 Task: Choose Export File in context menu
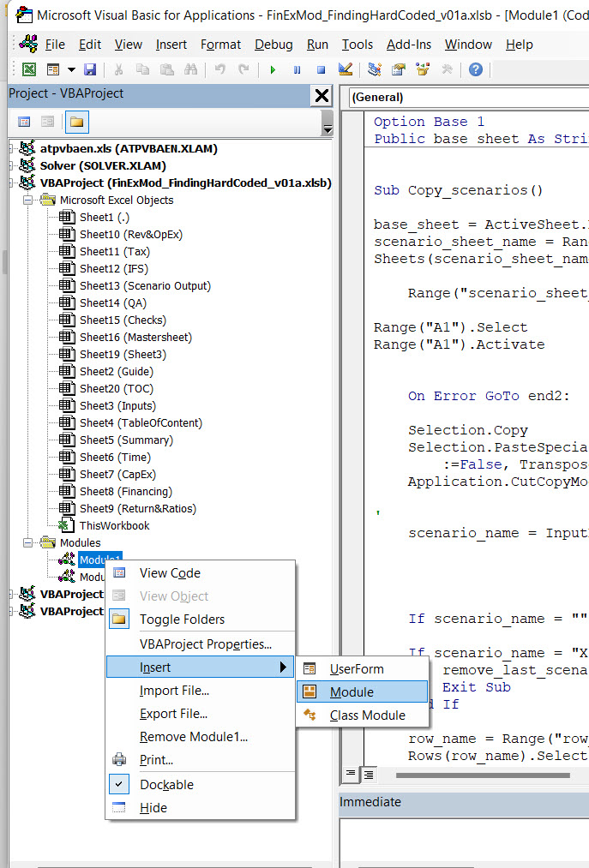pyautogui.click(x=200, y=714)
